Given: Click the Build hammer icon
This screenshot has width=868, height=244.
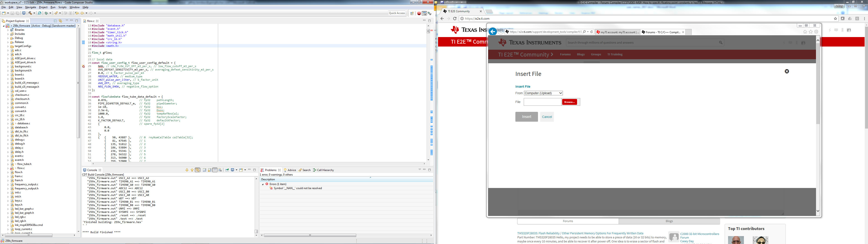Looking at the screenshot, I should coord(30,13).
